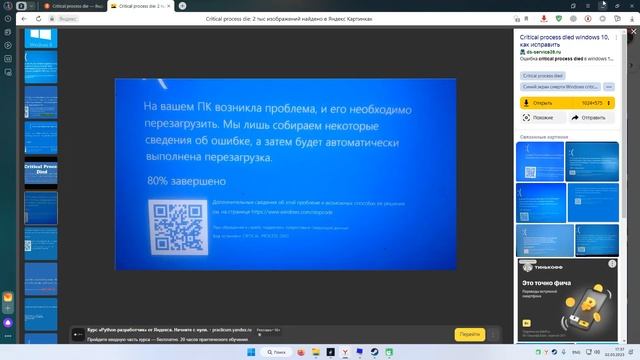Open the Tinkoff 'Это точно фича' ad
The height and width of the screenshot is (360, 640).
point(567,300)
